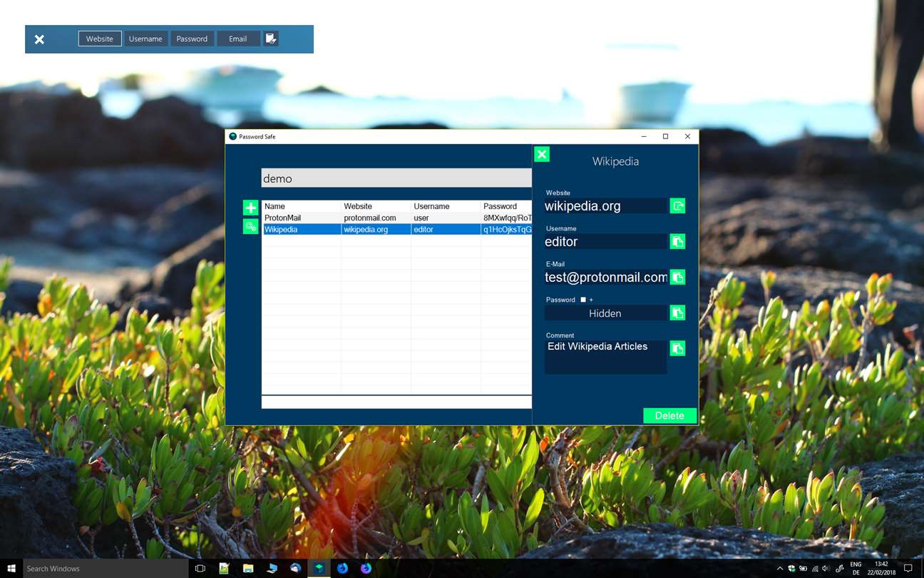This screenshot has height=578, width=924.
Task: Open the Action Center notifications icon
Action: tap(908, 569)
